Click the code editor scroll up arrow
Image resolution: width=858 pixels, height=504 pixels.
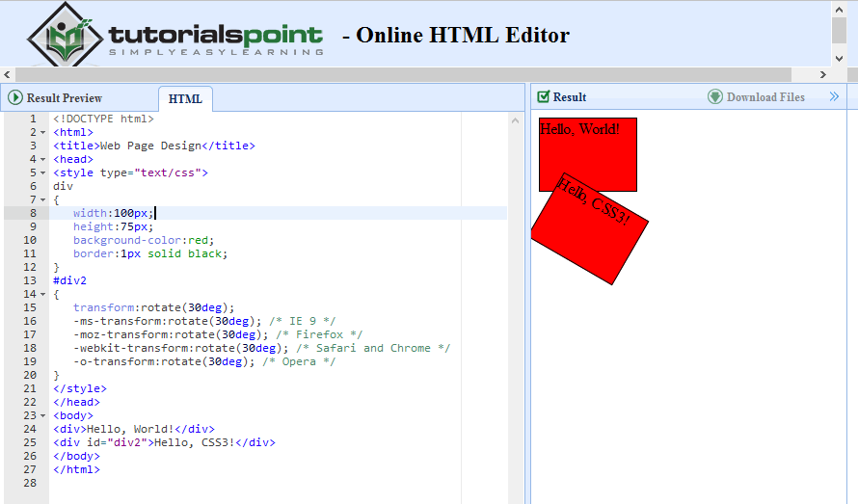click(515, 120)
